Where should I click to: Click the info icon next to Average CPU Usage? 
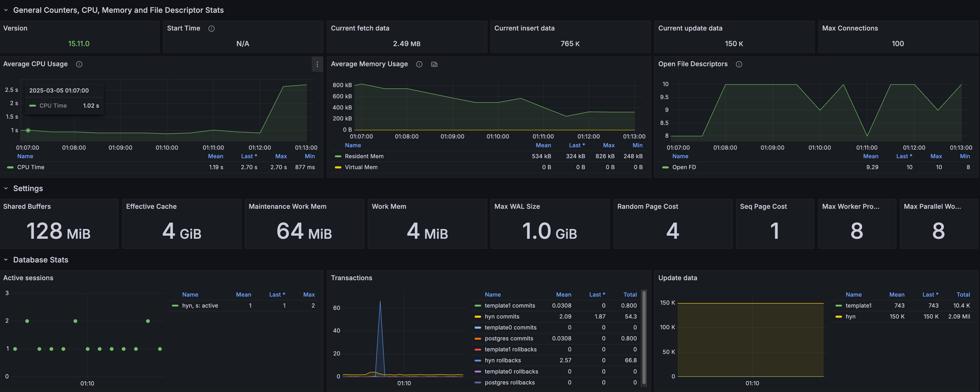click(79, 64)
